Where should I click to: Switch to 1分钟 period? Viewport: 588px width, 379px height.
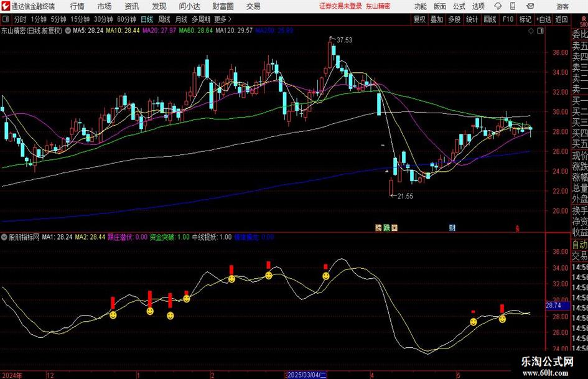pos(38,19)
